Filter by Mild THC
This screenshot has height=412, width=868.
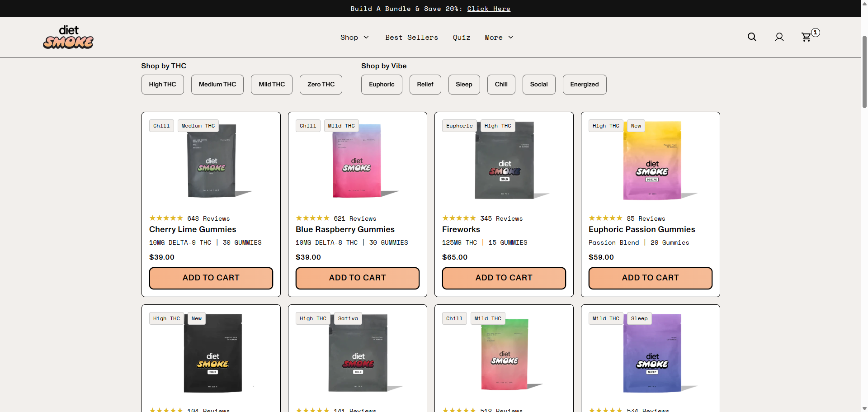point(272,85)
